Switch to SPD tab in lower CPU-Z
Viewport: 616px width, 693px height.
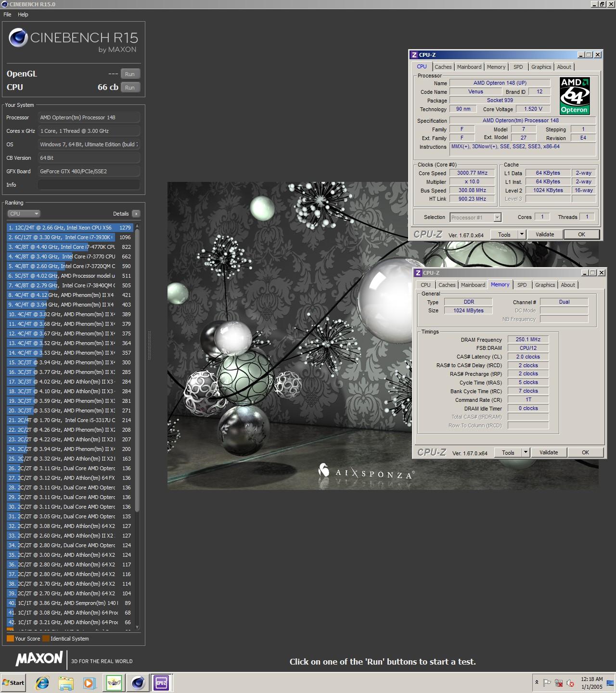tap(522, 285)
